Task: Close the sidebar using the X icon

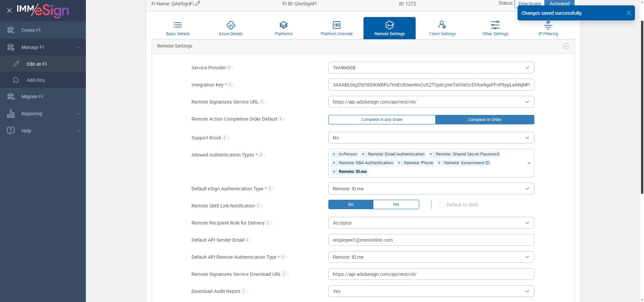Action: point(9,10)
